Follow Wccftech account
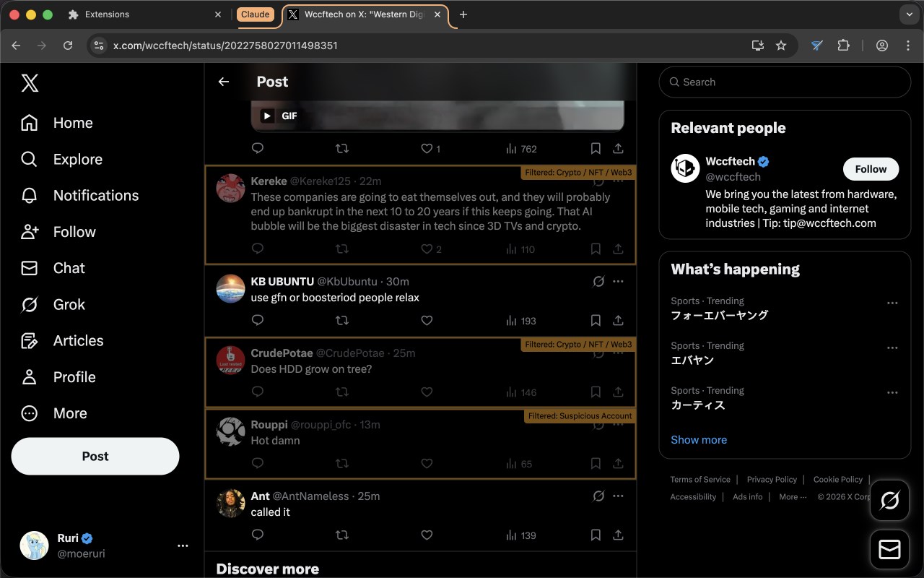Viewport: 924px width, 578px height. [871, 169]
